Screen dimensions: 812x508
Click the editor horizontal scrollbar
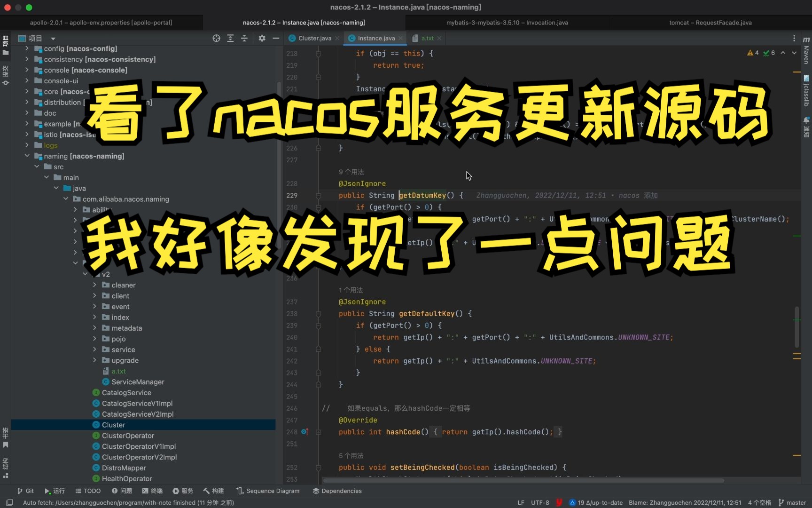[x=523, y=480]
